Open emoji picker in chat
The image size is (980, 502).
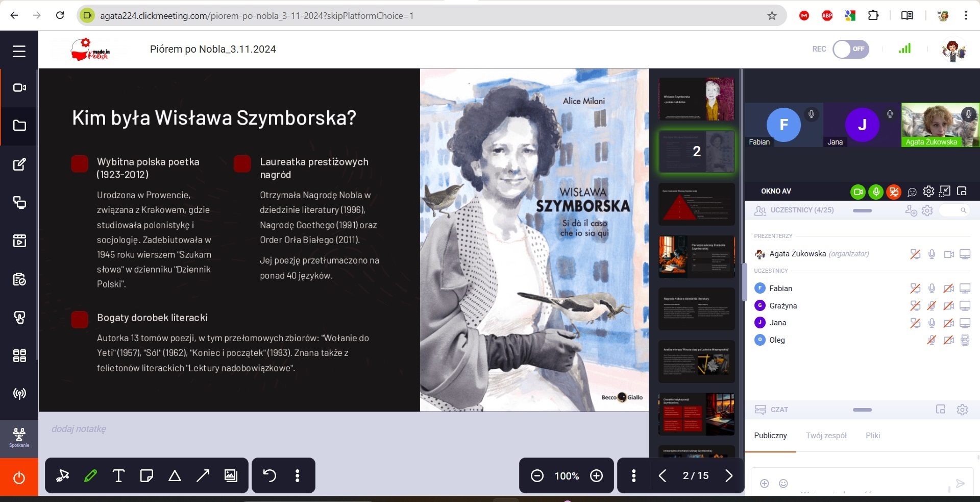(x=783, y=484)
